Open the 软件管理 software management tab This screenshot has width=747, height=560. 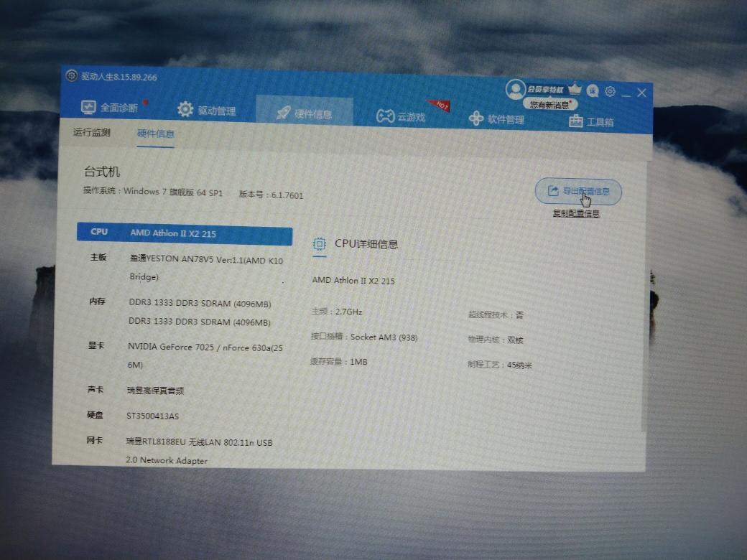click(x=496, y=118)
